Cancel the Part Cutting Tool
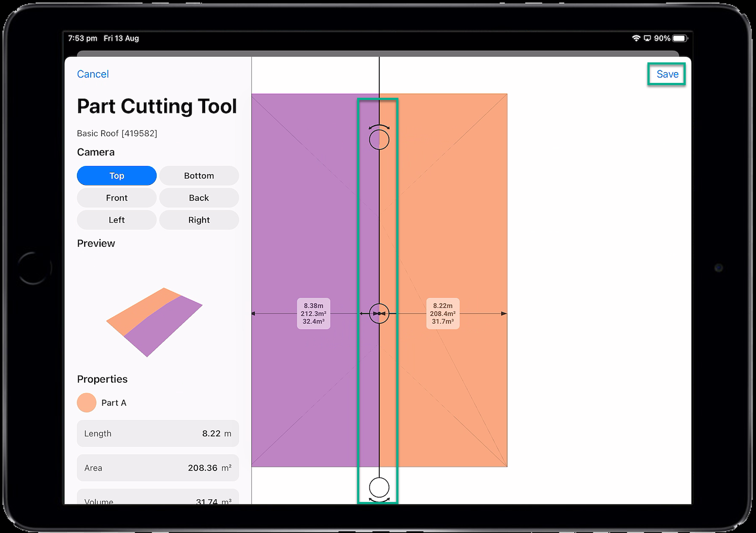Image resolution: width=756 pixels, height=533 pixels. click(x=93, y=74)
